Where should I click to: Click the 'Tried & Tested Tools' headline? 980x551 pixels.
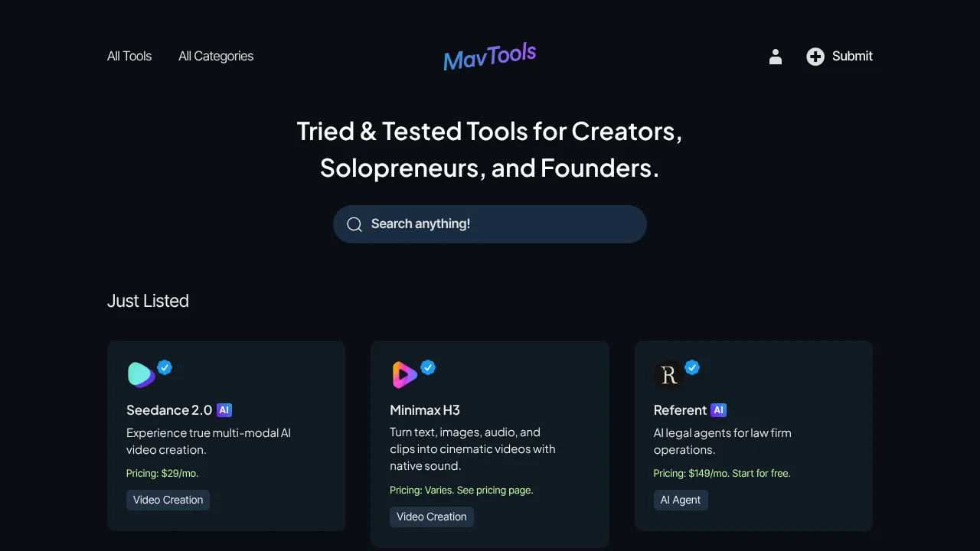tap(490, 150)
